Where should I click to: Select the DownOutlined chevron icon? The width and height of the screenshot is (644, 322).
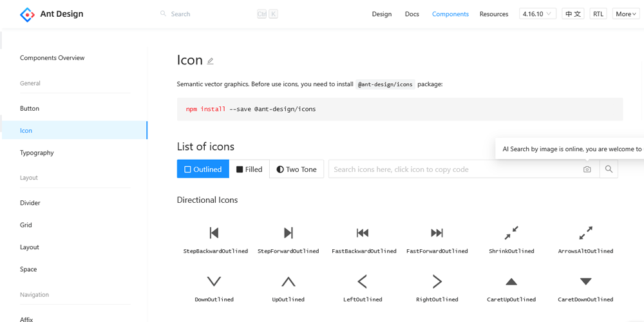tap(214, 281)
